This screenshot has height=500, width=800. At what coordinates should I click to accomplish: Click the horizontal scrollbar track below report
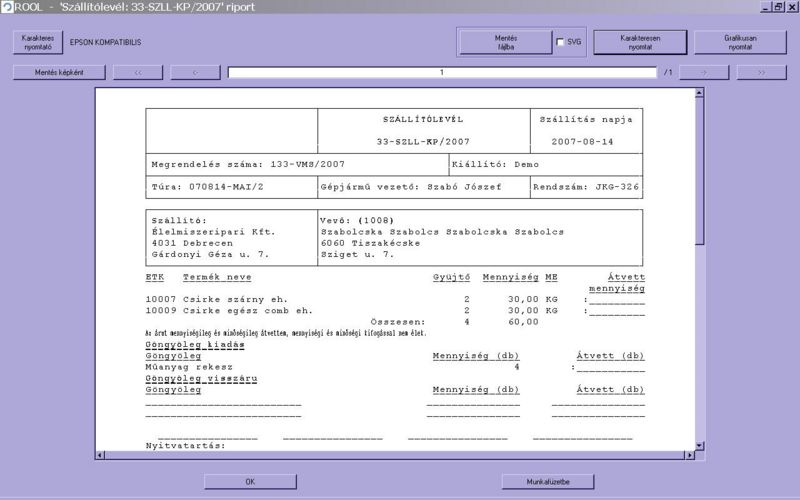[x=400, y=456]
